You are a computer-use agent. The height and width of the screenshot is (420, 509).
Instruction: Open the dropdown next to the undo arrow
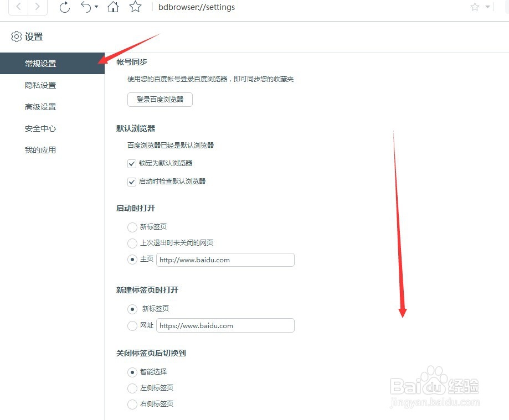point(95,8)
